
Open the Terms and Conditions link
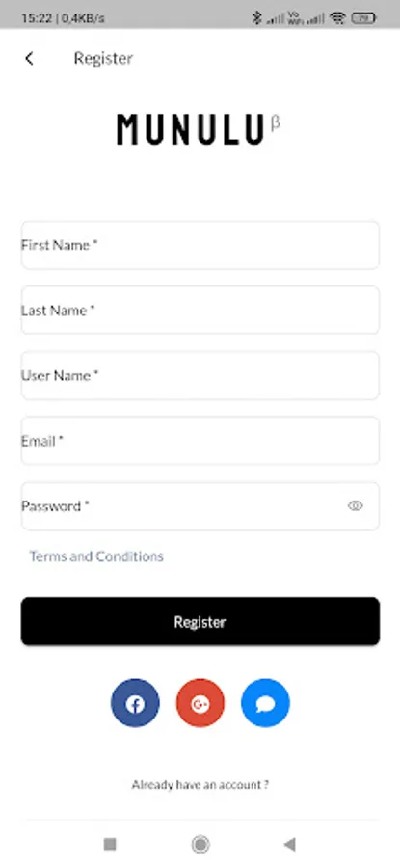[x=96, y=556]
